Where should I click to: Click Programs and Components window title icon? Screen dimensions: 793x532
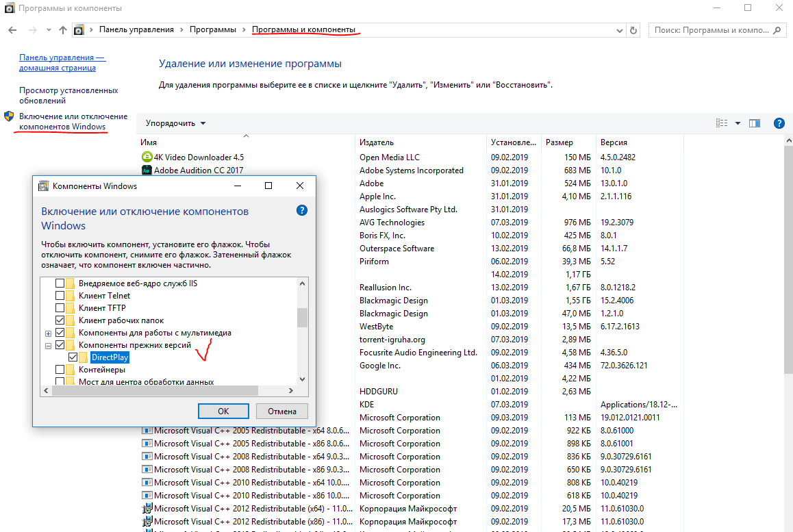[9, 8]
